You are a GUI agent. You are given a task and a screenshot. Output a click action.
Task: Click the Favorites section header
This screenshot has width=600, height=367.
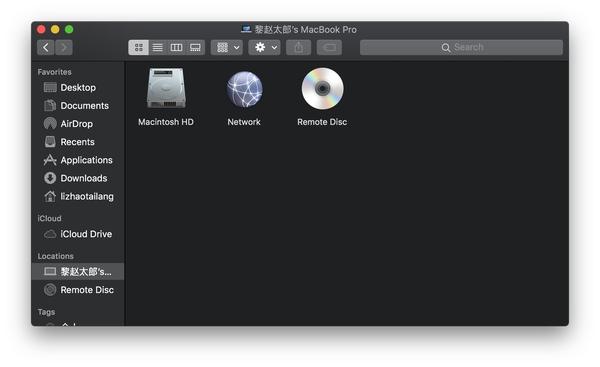[x=54, y=72]
